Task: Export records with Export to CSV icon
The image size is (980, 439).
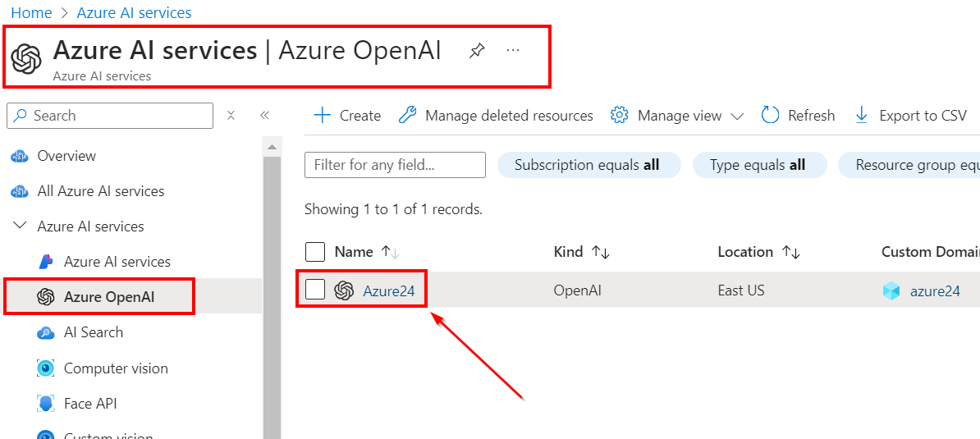Action: point(862,116)
